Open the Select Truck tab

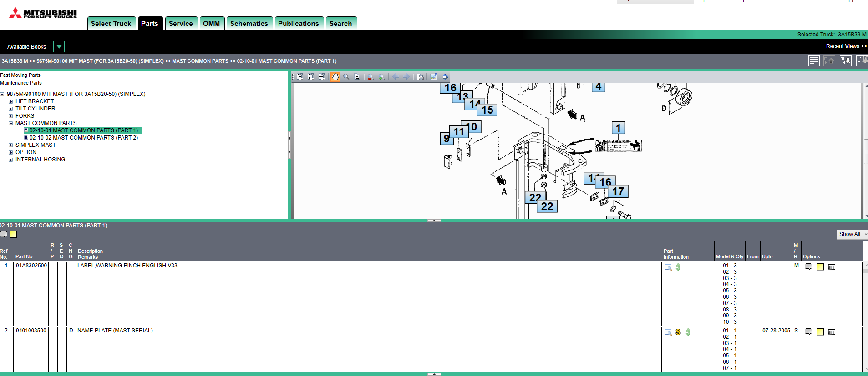111,24
